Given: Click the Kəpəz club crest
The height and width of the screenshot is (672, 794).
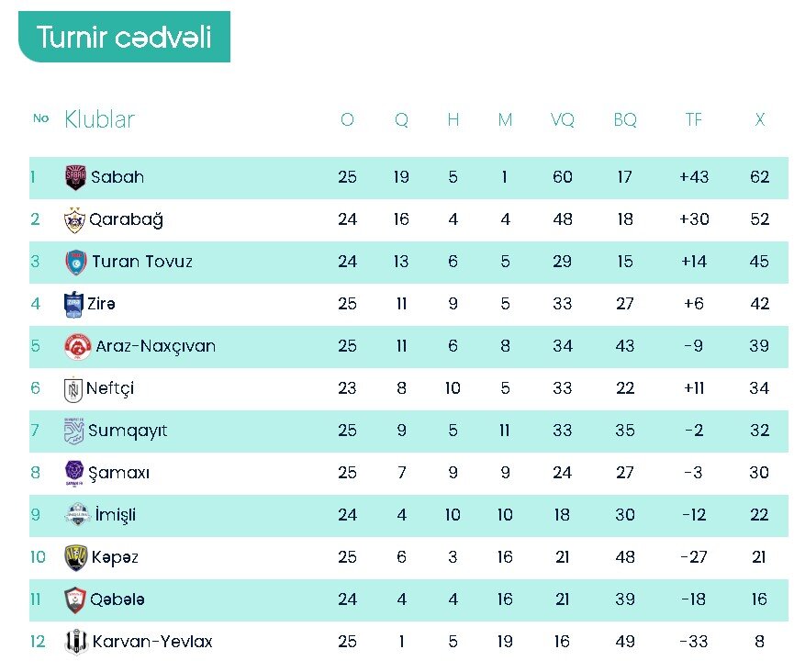Looking at the screenshot, I should [x=75, y=557].
